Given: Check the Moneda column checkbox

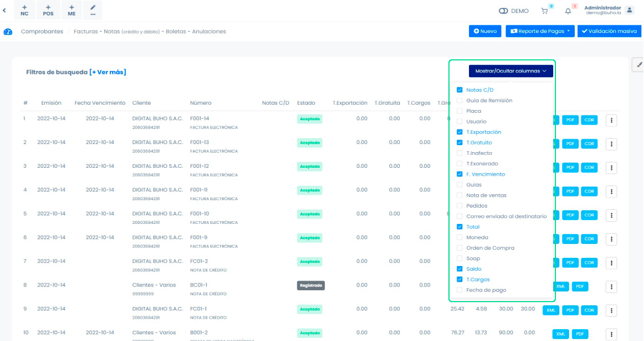Looking at the screenshot, I should coord(460,237).
